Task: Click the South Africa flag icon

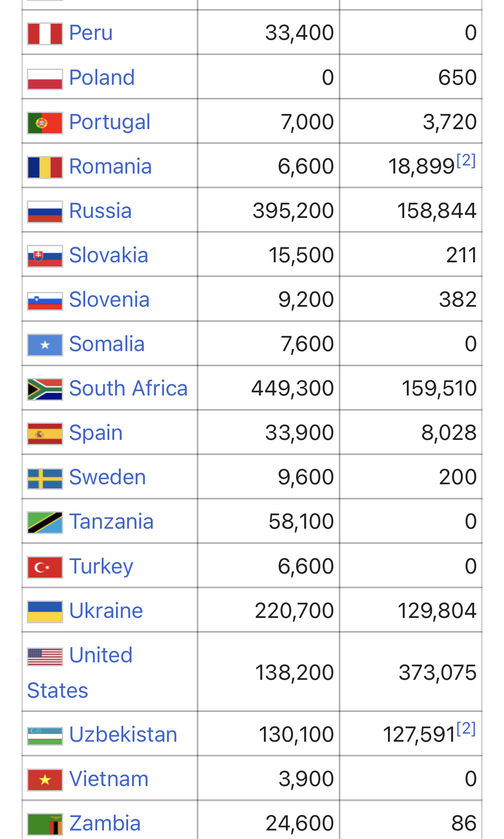Action: pos(45,389)
